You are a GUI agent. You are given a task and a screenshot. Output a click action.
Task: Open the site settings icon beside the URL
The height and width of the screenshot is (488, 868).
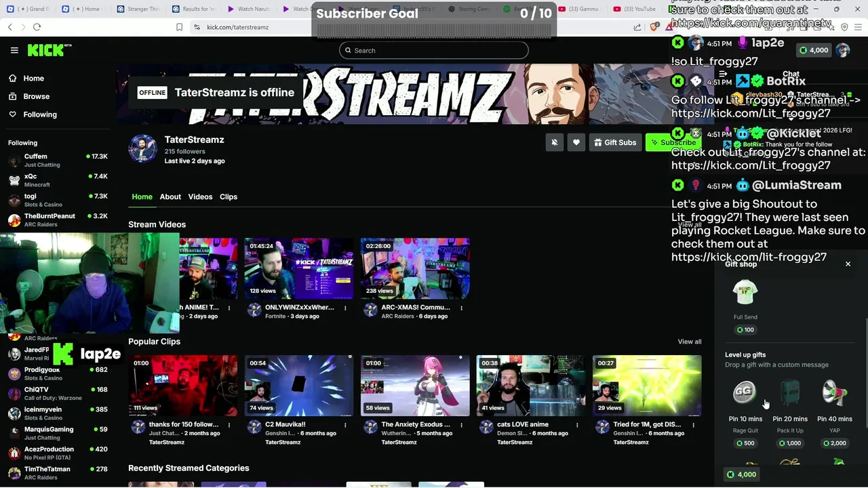tap(197, 27)
